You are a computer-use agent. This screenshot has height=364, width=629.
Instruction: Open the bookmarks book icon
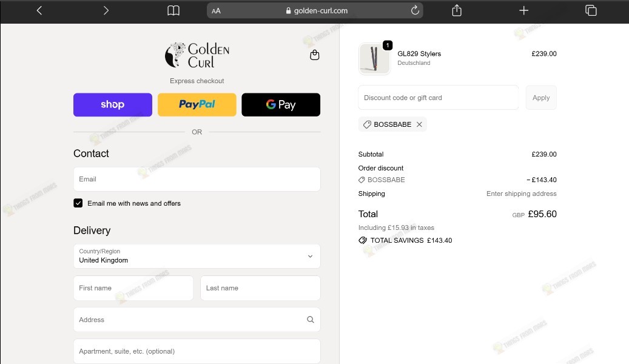tap(173, 11)
